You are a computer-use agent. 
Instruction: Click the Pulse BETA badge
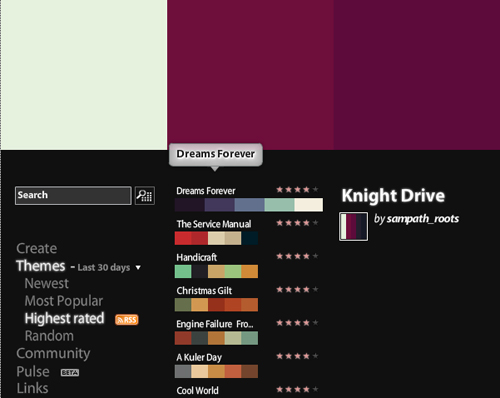(70, 372)
